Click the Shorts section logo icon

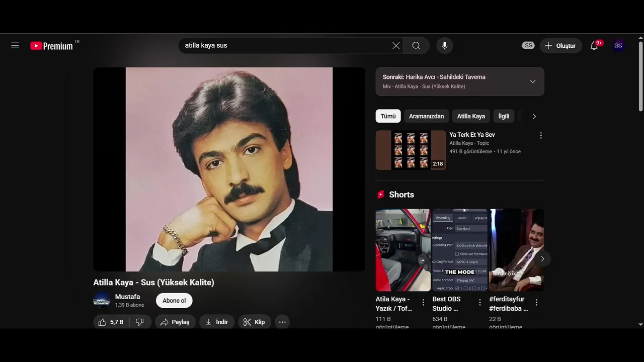[x=381, y=195]
